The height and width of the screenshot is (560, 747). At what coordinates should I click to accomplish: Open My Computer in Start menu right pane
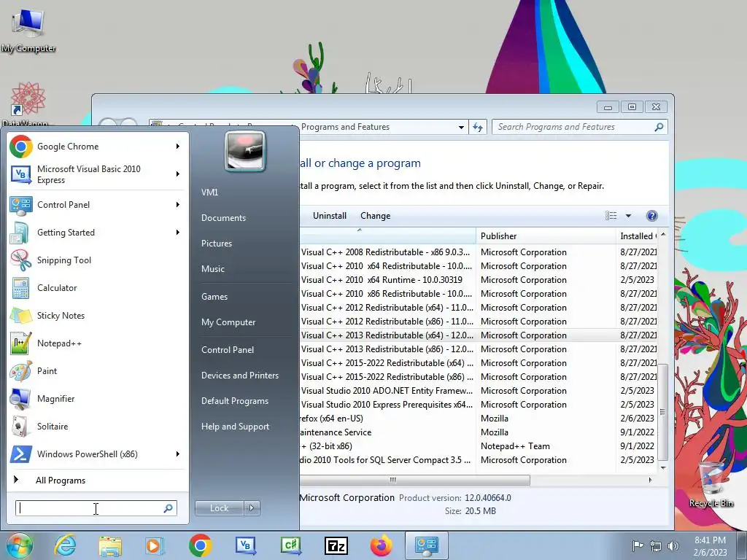pyautogui.click(x=228, y=322)
